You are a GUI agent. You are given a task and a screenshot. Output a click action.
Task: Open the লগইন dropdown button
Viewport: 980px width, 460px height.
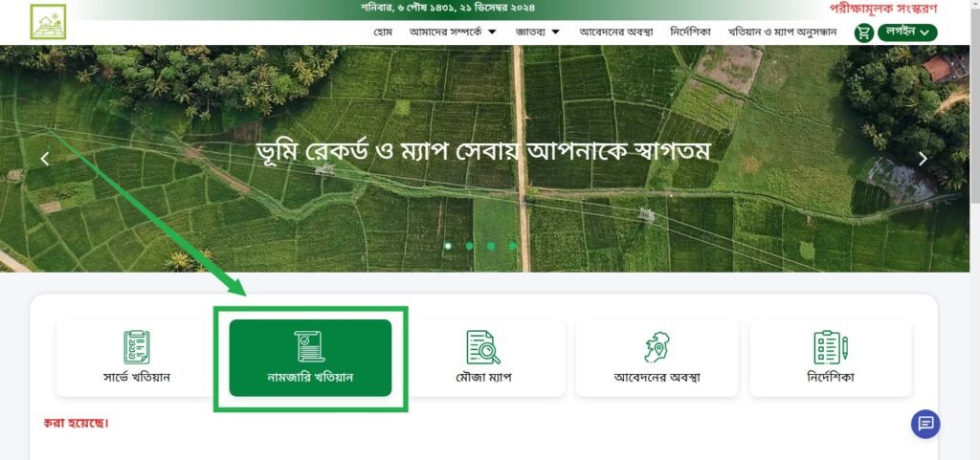(907, 33)
